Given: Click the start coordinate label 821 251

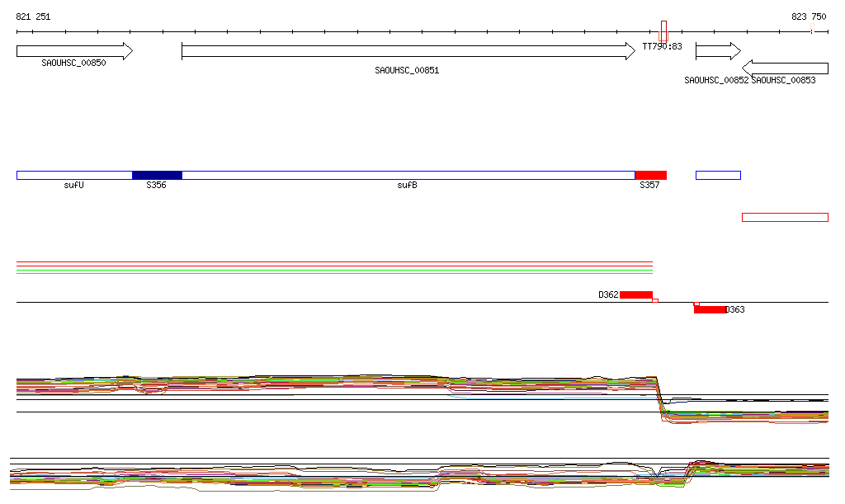Looking at the screenshot, I should click(x=33, y=16).
